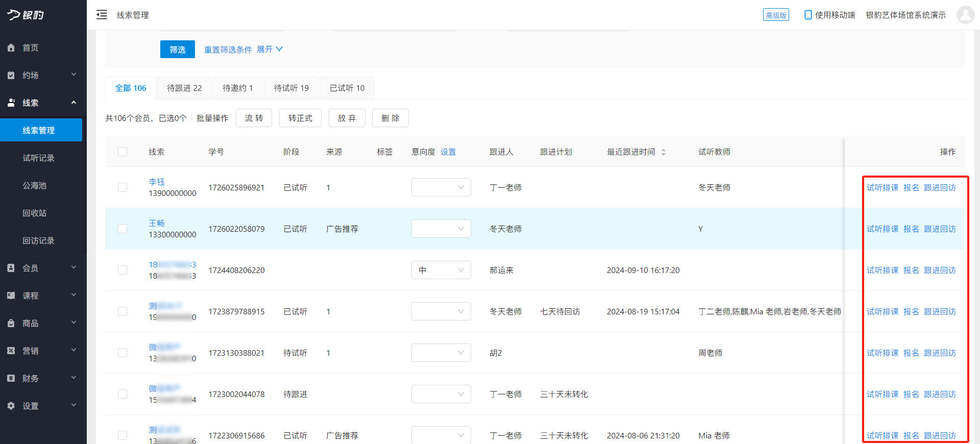980x444 pixels.
Task: Open 意向度 dropdown in row 1723879788915
Action: pyautogui.click(x=441, y=311)
